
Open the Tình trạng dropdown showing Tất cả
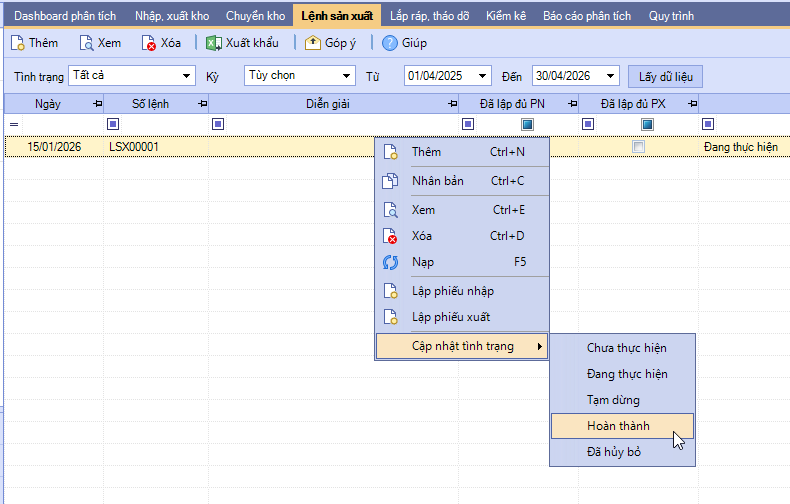(x=187, y=76)
